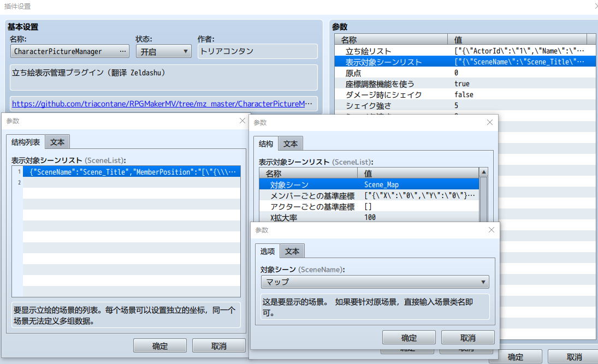The width and height of the screenshot is (598, 364).
Task: Open the 状态 dropdown showing 开启
Action: pyautogui.click(x=164, y=51)
